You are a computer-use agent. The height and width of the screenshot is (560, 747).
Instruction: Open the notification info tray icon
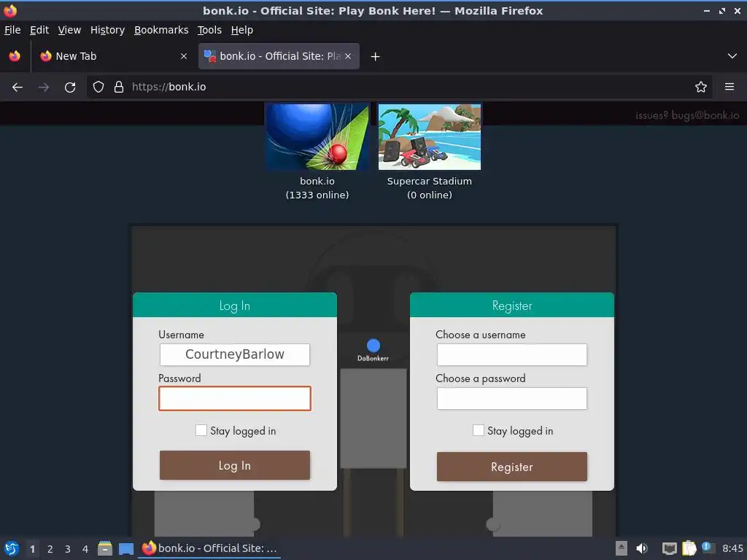(708, 548)
